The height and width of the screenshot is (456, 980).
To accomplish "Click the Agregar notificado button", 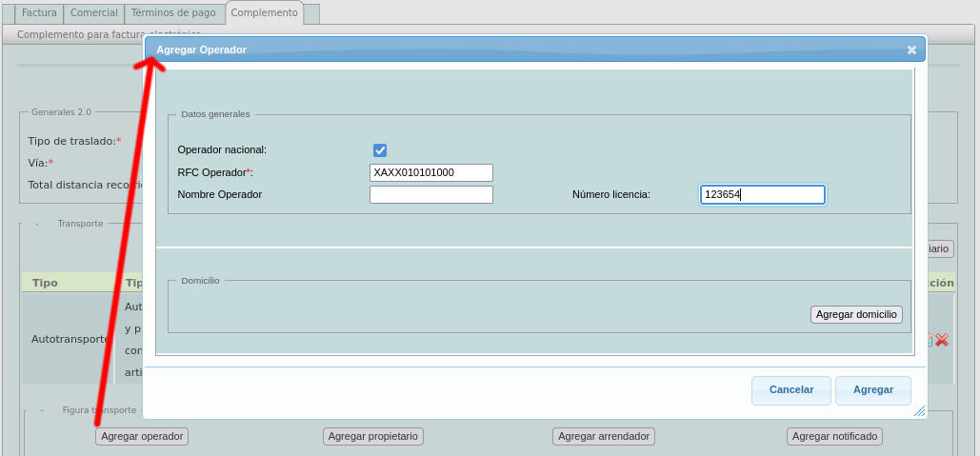I will point(834,436).
